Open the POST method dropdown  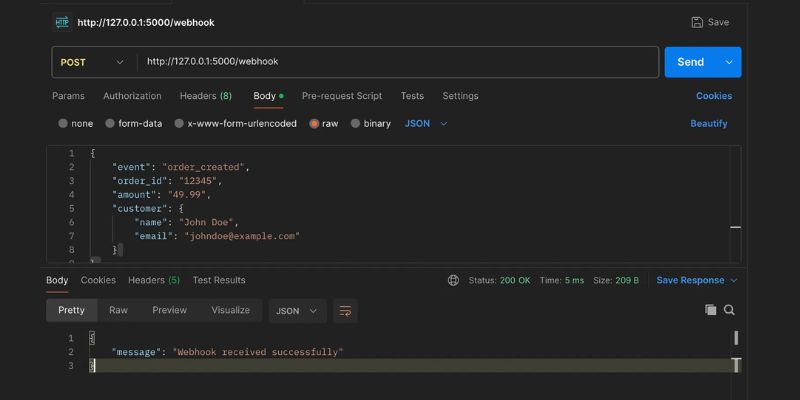click(92, 62)
